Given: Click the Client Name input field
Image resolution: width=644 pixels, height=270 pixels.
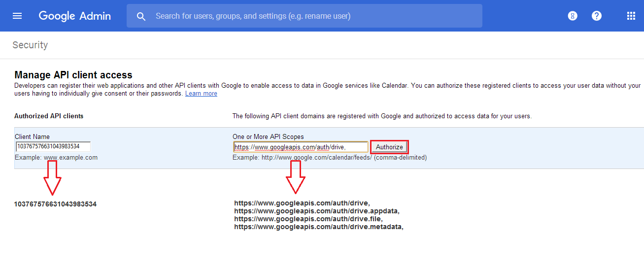Looking at the screenshot, I should 53,146.
